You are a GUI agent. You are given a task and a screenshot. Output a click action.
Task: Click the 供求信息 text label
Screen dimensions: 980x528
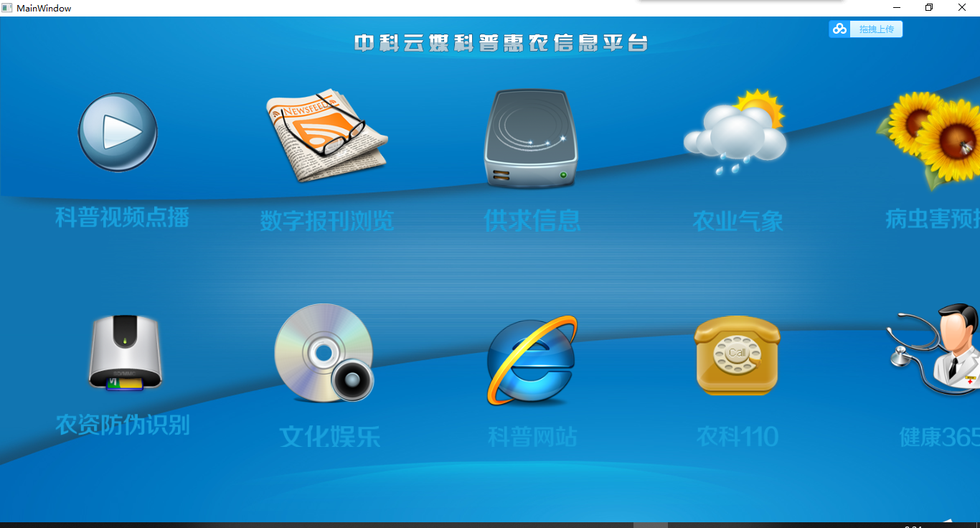[x=532, y=221]
